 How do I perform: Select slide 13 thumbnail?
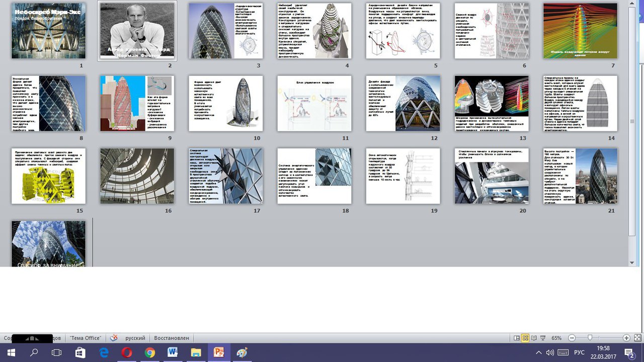pos(492,103)
